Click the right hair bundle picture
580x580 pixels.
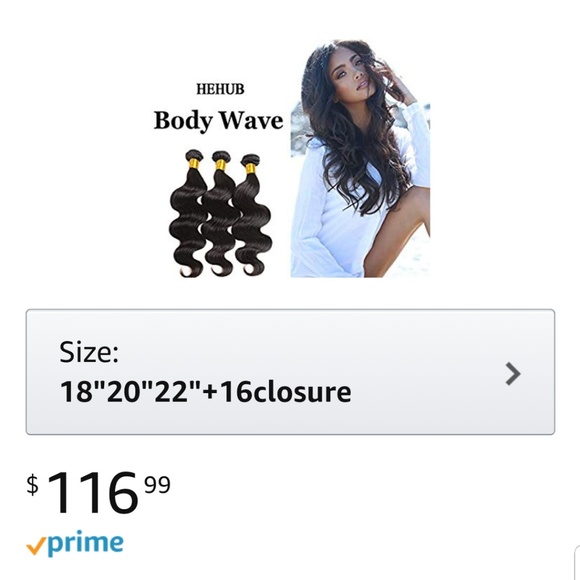[x=252, y=215]
